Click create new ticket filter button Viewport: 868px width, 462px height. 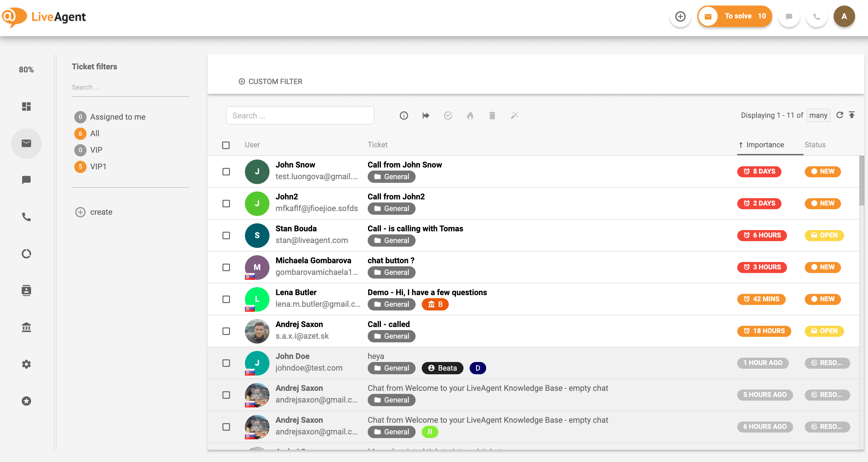click(x=93, y=211)
